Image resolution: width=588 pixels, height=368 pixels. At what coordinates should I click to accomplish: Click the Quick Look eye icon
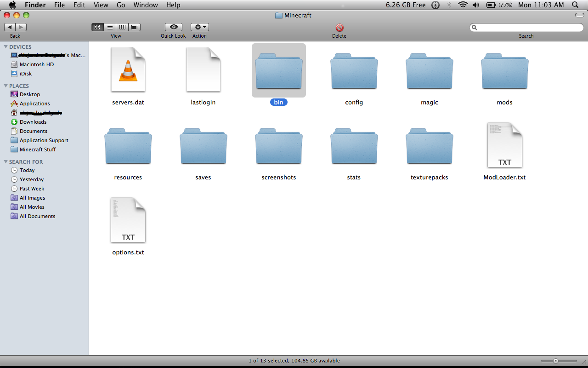coord(174,27)
